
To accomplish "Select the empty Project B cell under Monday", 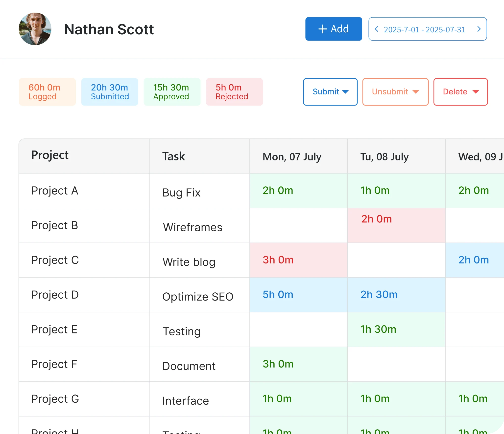I will click(298, 225).
